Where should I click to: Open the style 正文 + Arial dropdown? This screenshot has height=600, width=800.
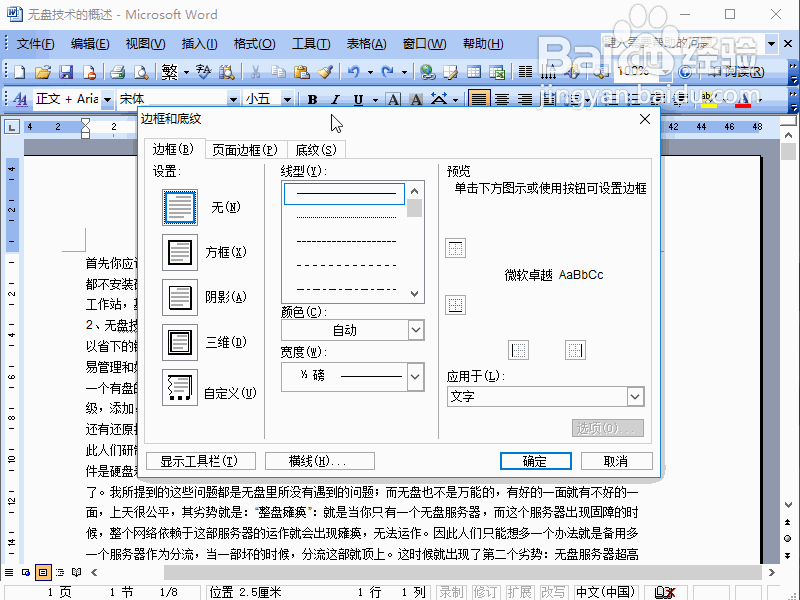click(x=107, y=99)
